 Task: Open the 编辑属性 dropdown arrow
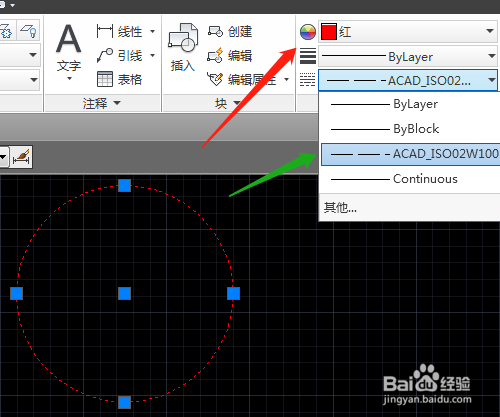click(286, 79)
